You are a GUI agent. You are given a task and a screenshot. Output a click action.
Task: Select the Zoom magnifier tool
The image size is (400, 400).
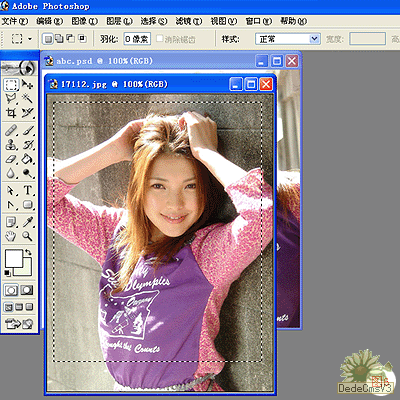click(27, 236)
